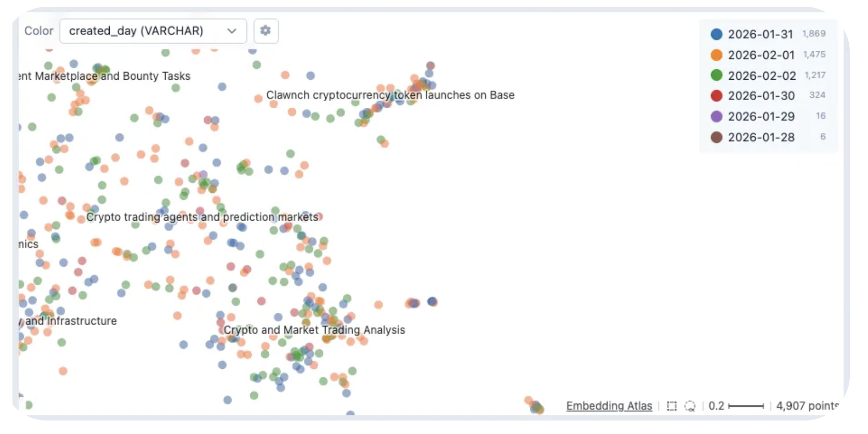Click the 2026-01-28 brown legend dot
This screenshot has height=434, width=868.
(x=716, y=137)
